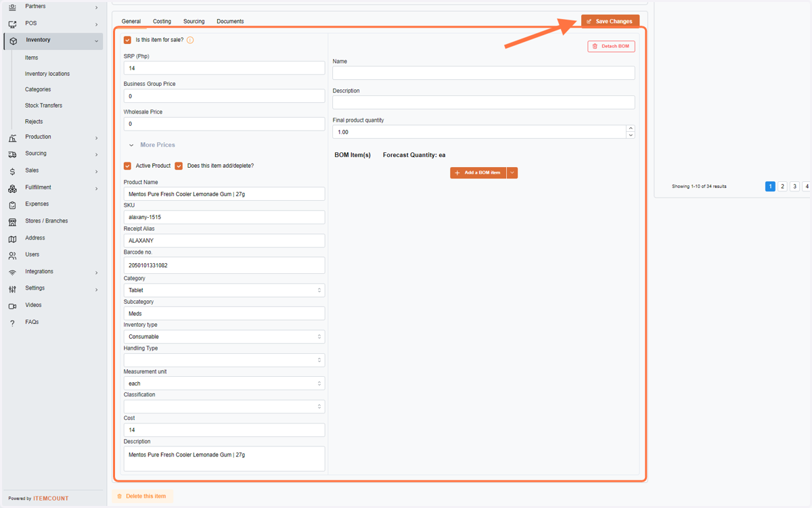Open the Classification dropdown

pos(224,407)
